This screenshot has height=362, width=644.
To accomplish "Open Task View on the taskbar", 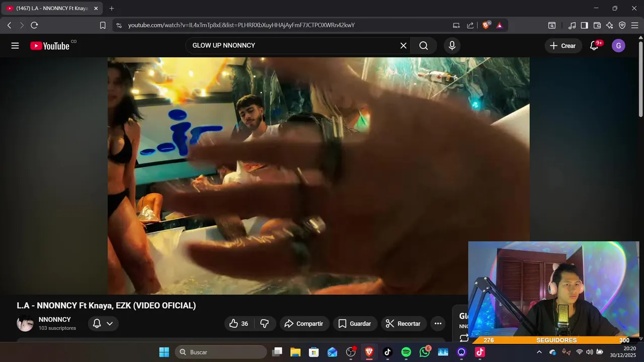I will [277, 352].
